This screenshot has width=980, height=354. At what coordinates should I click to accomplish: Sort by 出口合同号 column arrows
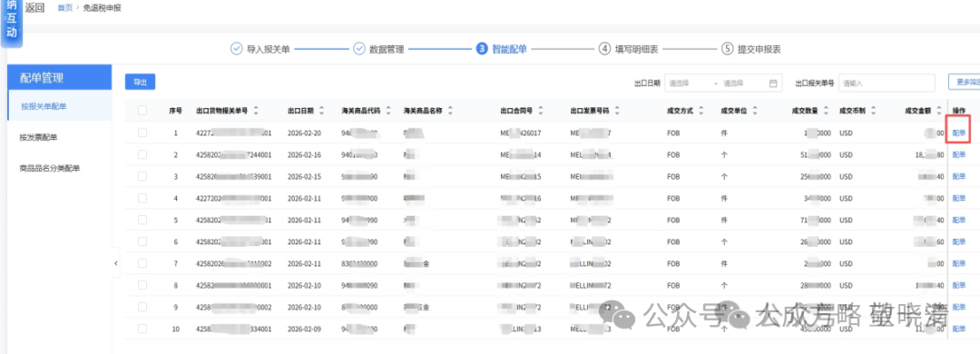[x=540, y=111]
